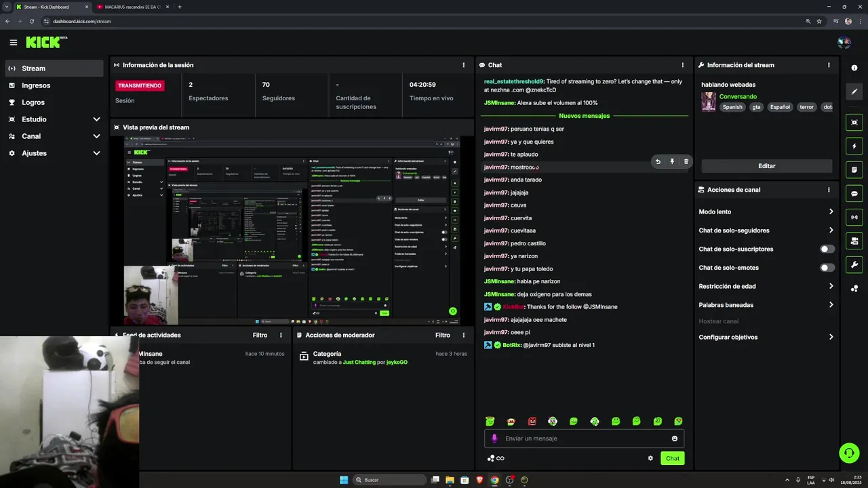The width and height of the screenshot is (868, 488).
Task: Open Información del stream three-dot menu
Action: (x=829, y=65)
